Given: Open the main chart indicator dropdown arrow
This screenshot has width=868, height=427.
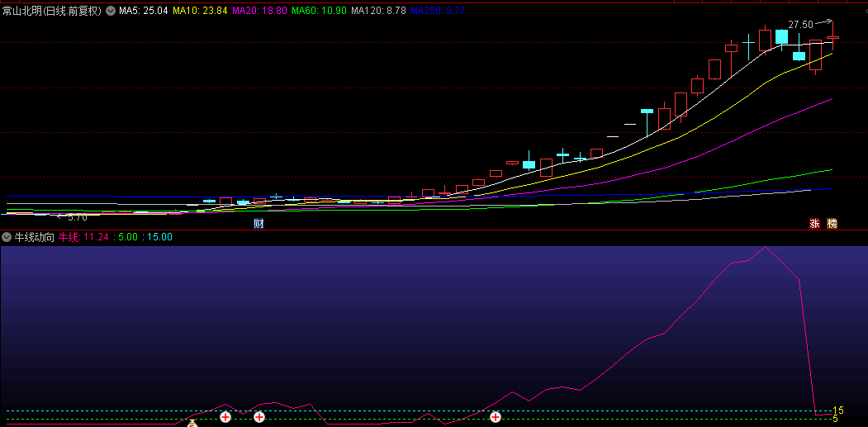Looking at the screenshot, I should pos(111,12).
